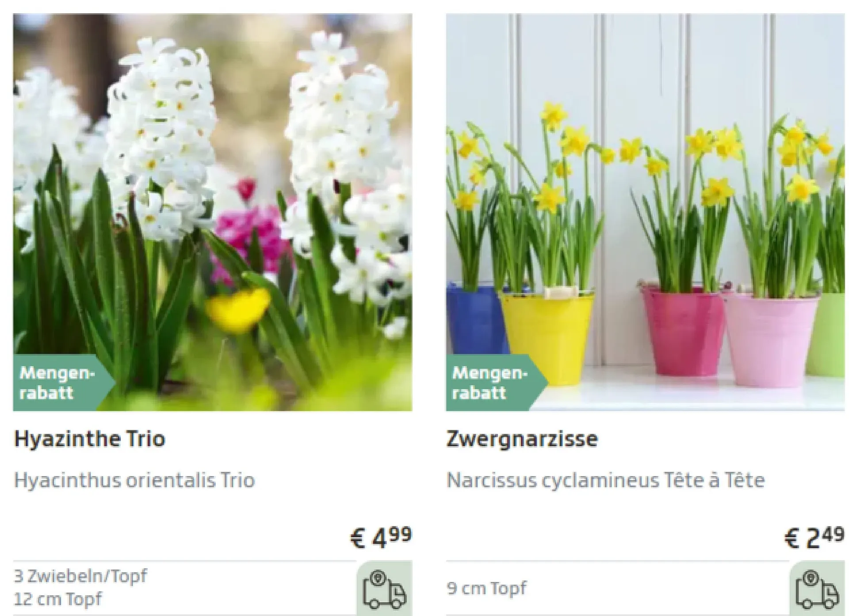Click the Narcissus cyclamineus Tête à Tête subtitle

tap(605, 480)
